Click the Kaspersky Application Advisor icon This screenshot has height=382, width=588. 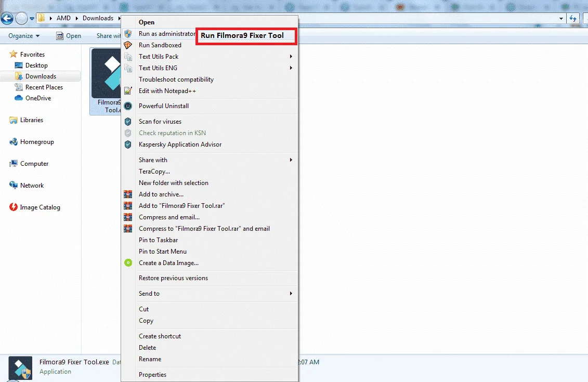[128, 144]
